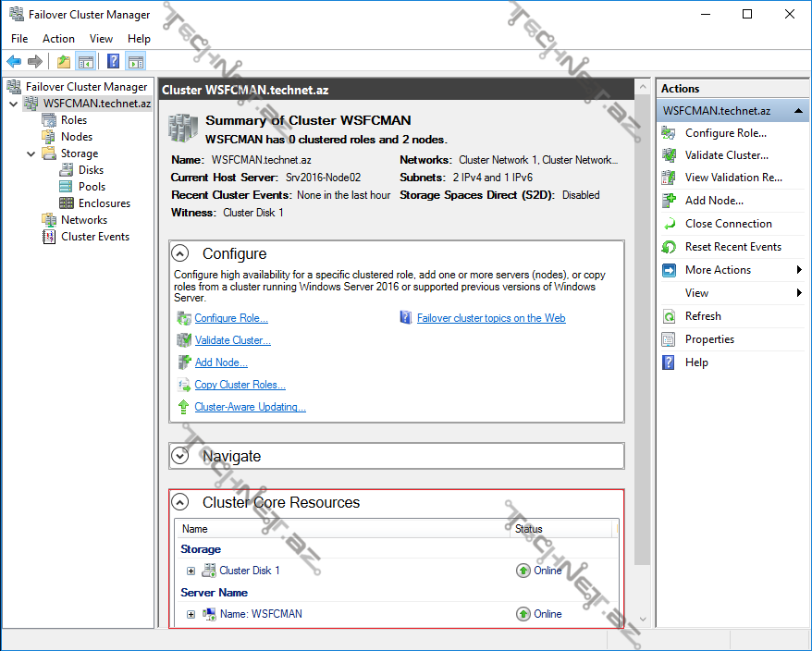Screen dimensions: 812x651
Task: Toggle the Show/Hide action pane toolbar icon
Action: click(x=134, y=62)
